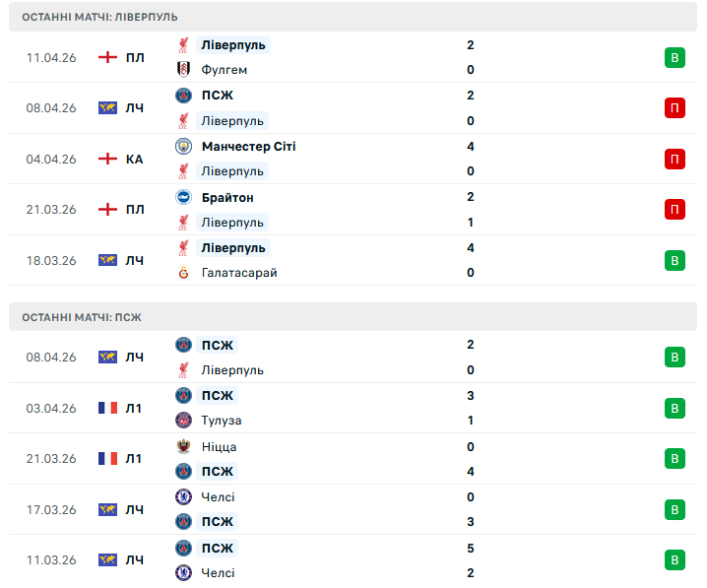Click Chelsea crest in 17.03.26 match
The image size is (707, 588).
183,496
